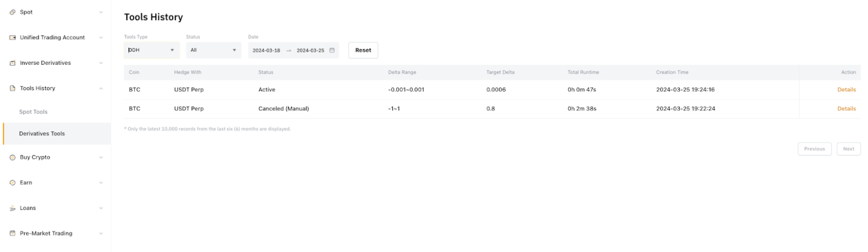The width and height of the screenshot is (868, 252).
Task: Open Details for the Canceled BTC record
Action: (x=846, y=109)
